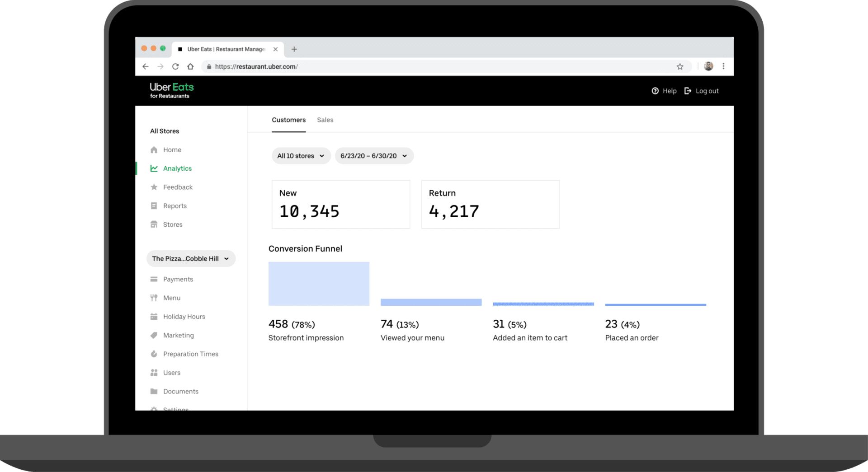868x472 pixels.
Task: Open the Help link
Action: point(664,91)
